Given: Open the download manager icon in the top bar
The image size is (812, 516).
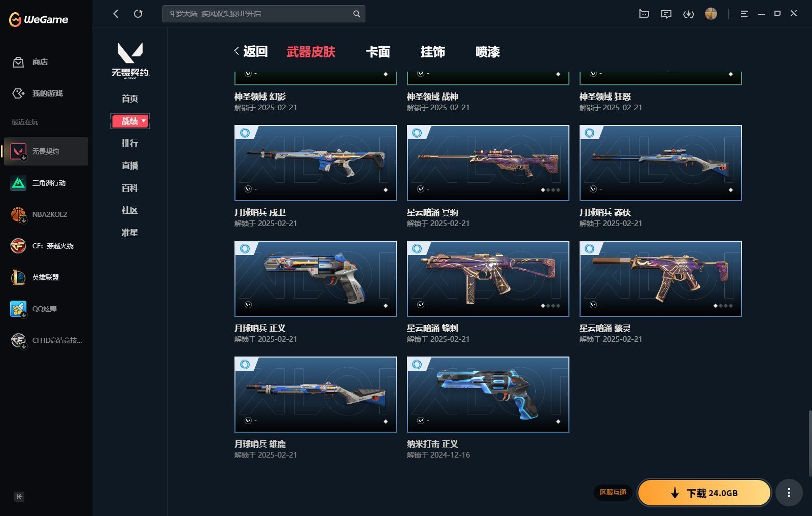Looking at the screenshot, I should click(x=688, y=14).
